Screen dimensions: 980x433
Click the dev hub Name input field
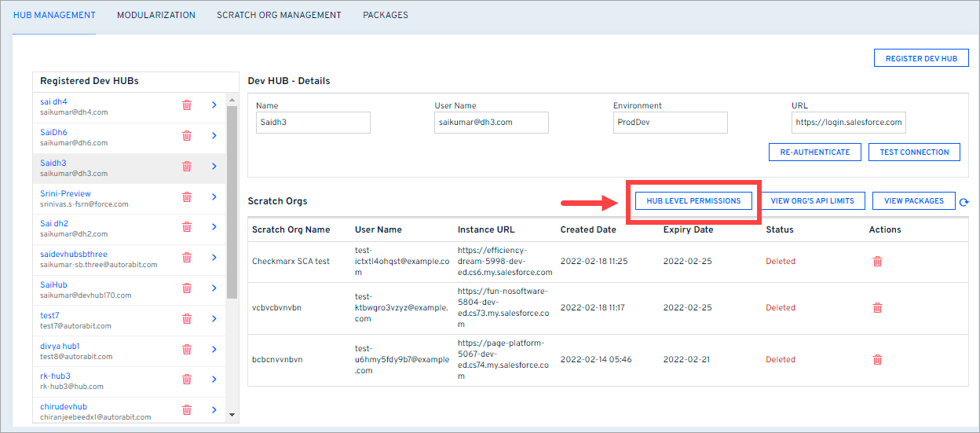(x=313, y=123)
